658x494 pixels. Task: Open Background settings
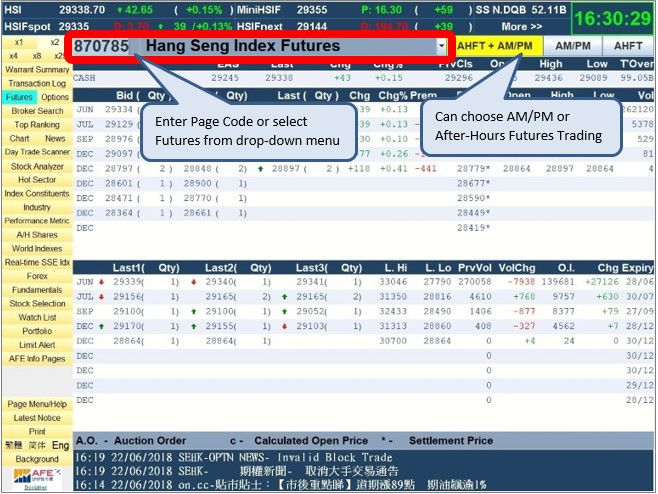pos(37,459)
